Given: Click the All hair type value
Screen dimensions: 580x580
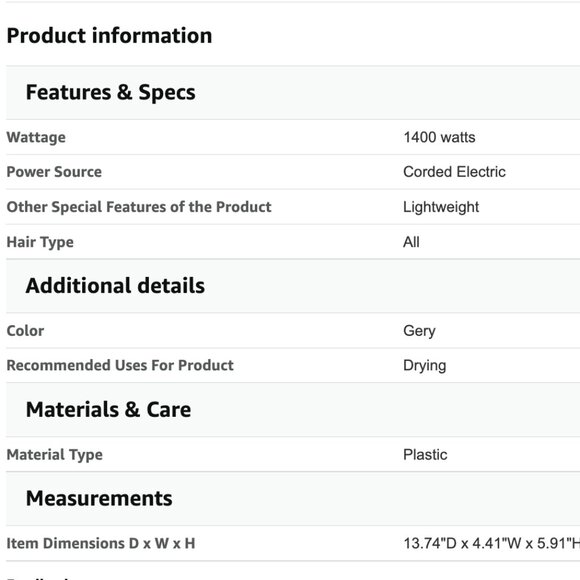Looking at the screenshot, I should point(411,242).
